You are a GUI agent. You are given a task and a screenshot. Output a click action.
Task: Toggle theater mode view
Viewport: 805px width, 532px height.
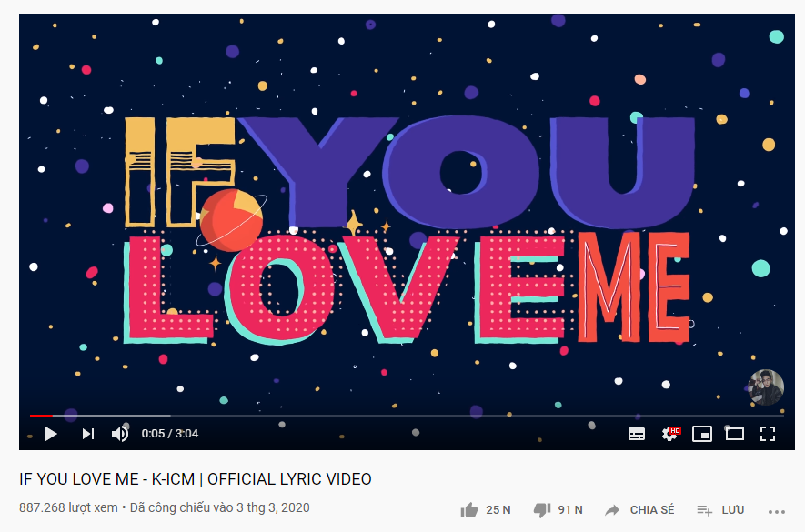[735, 434]
